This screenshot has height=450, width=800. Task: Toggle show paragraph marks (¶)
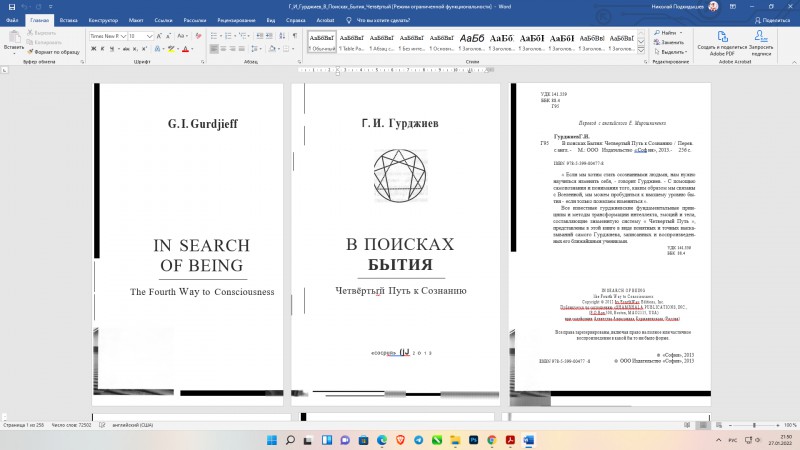[x=294, y=36]
